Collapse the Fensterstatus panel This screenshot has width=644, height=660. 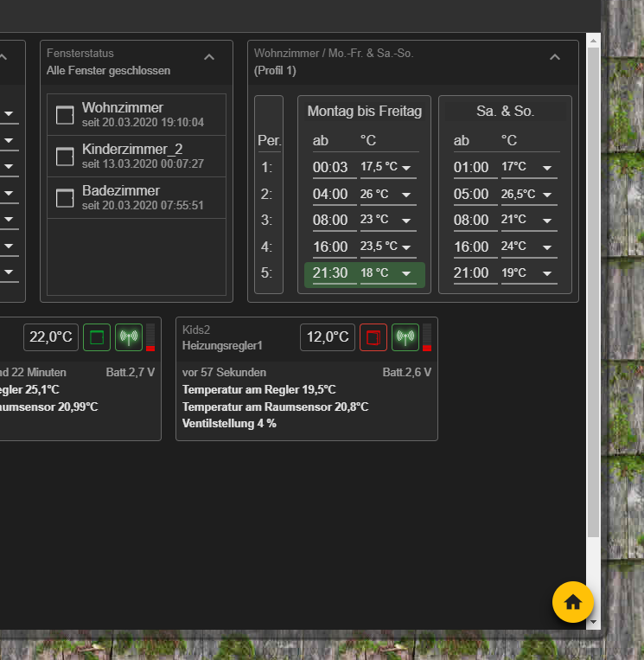pos(209,57)
